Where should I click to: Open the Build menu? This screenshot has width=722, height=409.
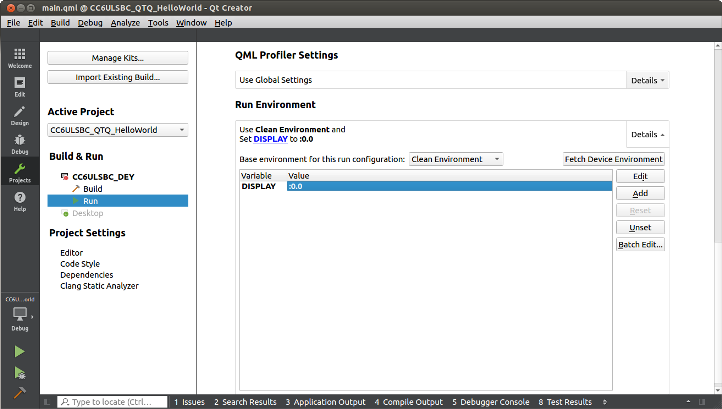60,23
